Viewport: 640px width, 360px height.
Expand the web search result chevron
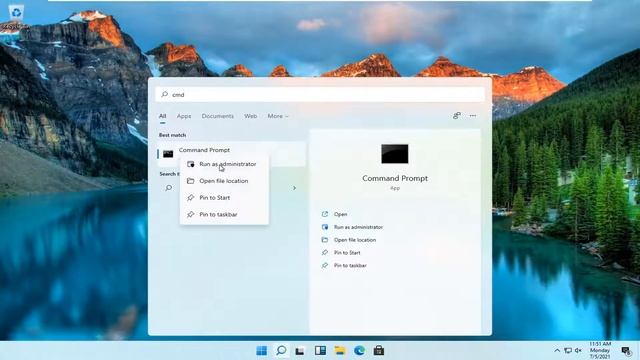pos(294,188)
